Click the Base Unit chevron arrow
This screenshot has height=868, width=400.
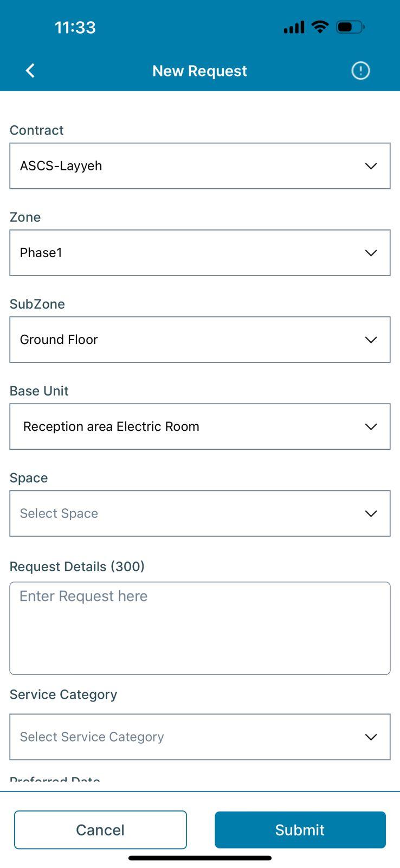pyautogui.click(x=371, y=426)
